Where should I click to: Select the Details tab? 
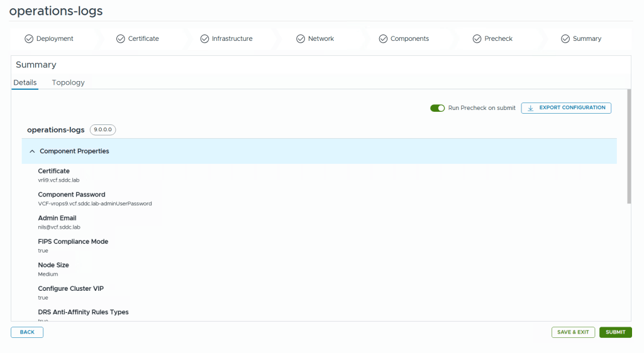[x=25, y=83]
